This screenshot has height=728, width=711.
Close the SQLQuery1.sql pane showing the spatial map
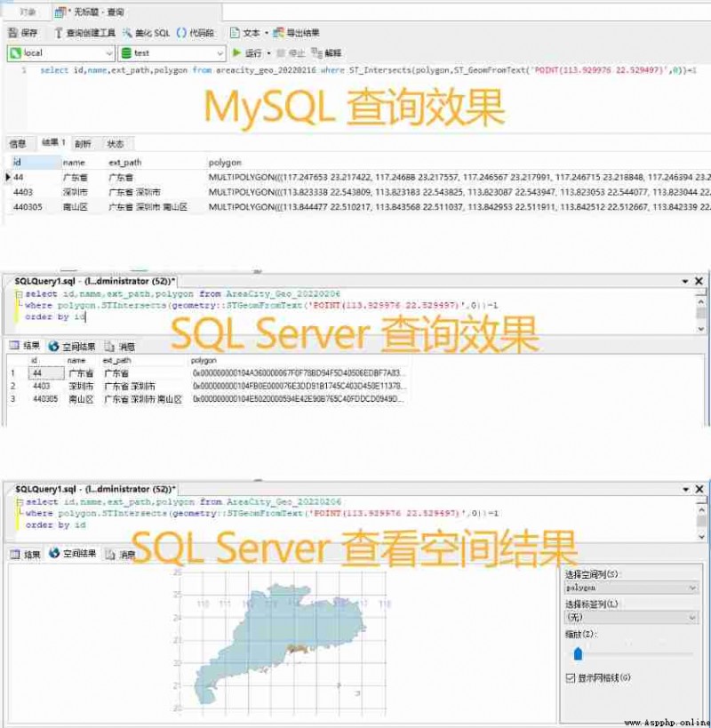[699, 489]
